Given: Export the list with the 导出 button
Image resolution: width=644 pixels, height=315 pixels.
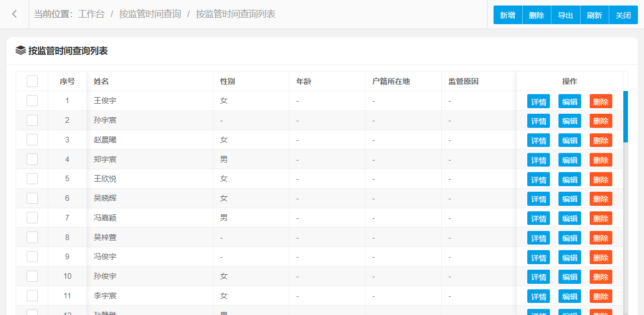Looking at the screenshot, I should point(566,15).
